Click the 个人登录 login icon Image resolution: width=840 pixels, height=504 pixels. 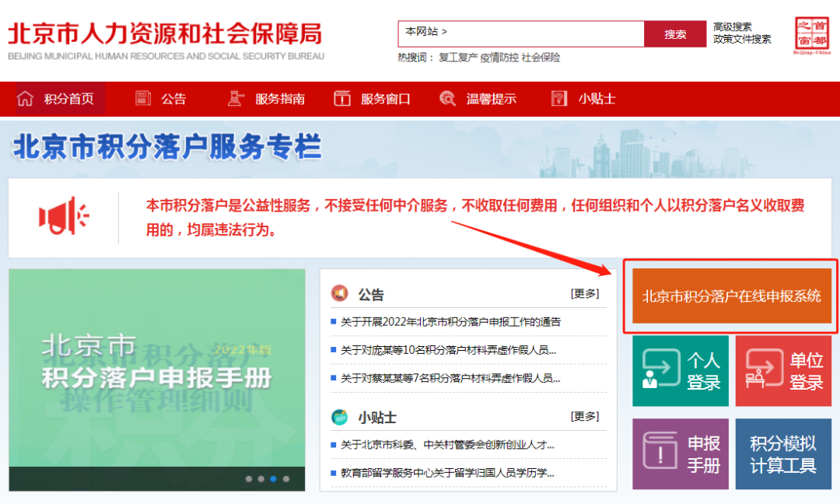pos(661,368)
